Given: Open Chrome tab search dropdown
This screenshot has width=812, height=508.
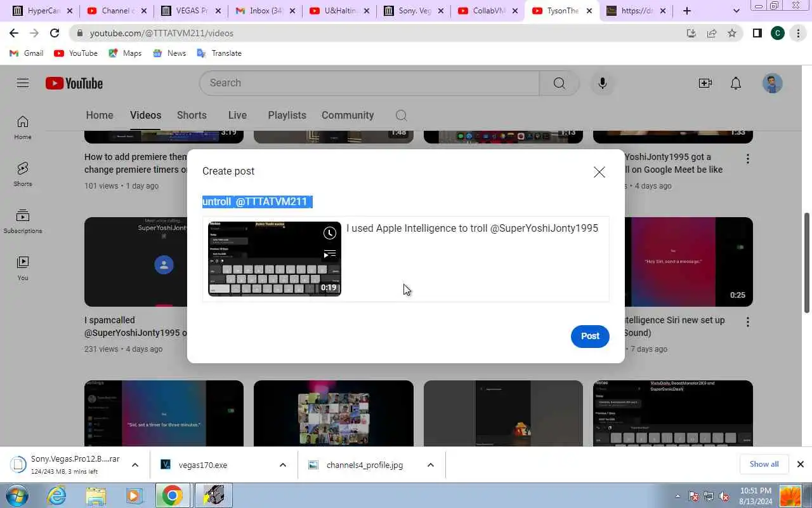Looking at the screenshot, I should tap(736, 11).
